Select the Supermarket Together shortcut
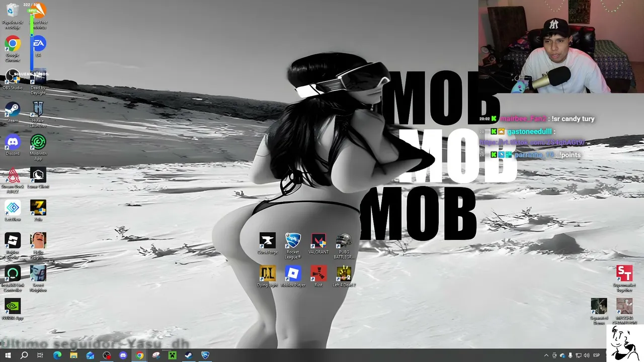644x362 pixels. [624, 279]
